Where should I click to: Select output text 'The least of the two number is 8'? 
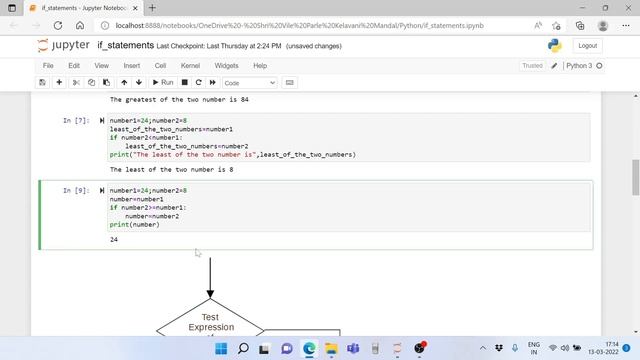pyautogui.click(x=171, y=169)
